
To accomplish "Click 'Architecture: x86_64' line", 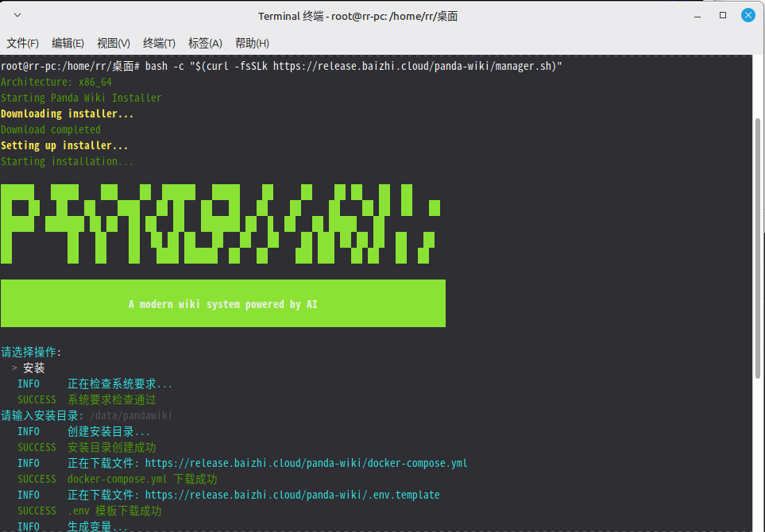I will point(56,82).
